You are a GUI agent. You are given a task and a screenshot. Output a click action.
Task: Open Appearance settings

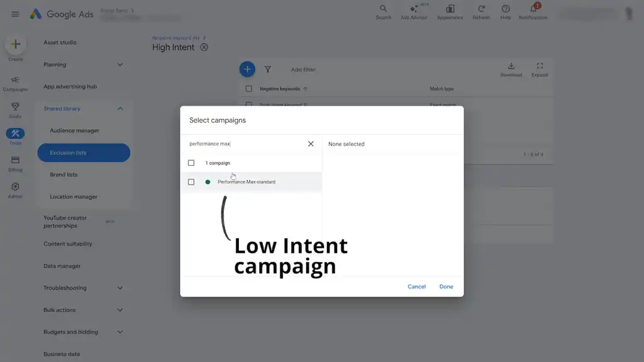point(450,12)
